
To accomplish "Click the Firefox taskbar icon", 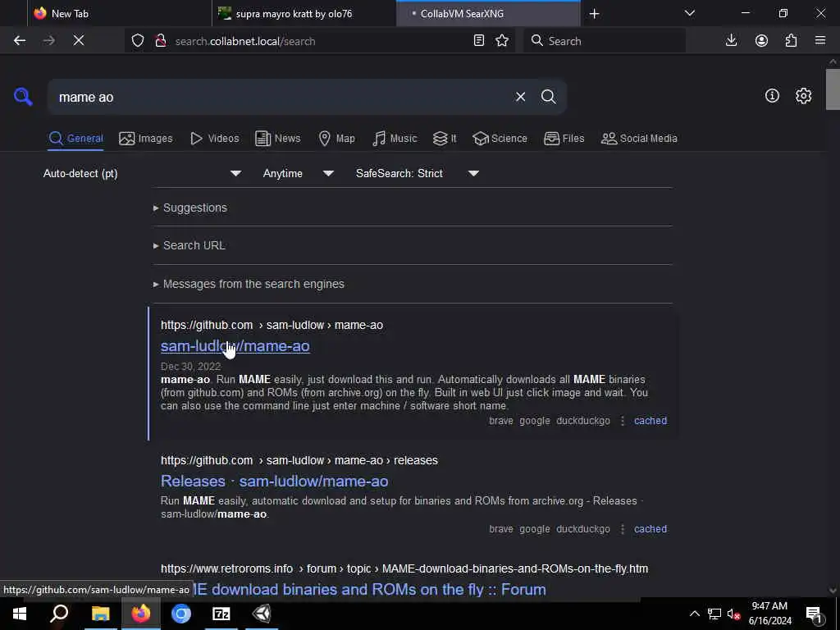I will pos(141,614).
